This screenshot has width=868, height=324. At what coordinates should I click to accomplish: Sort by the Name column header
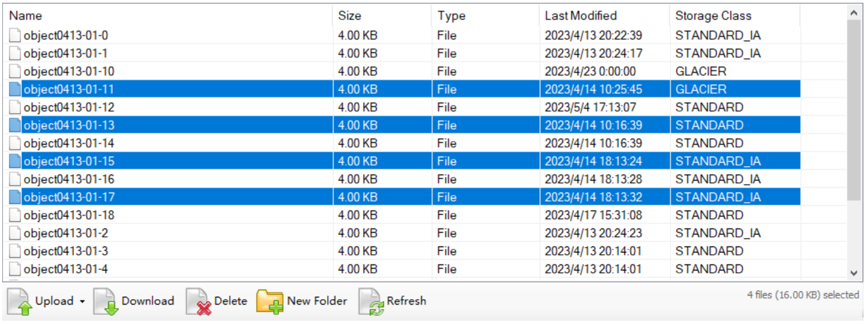click(26, 16)
